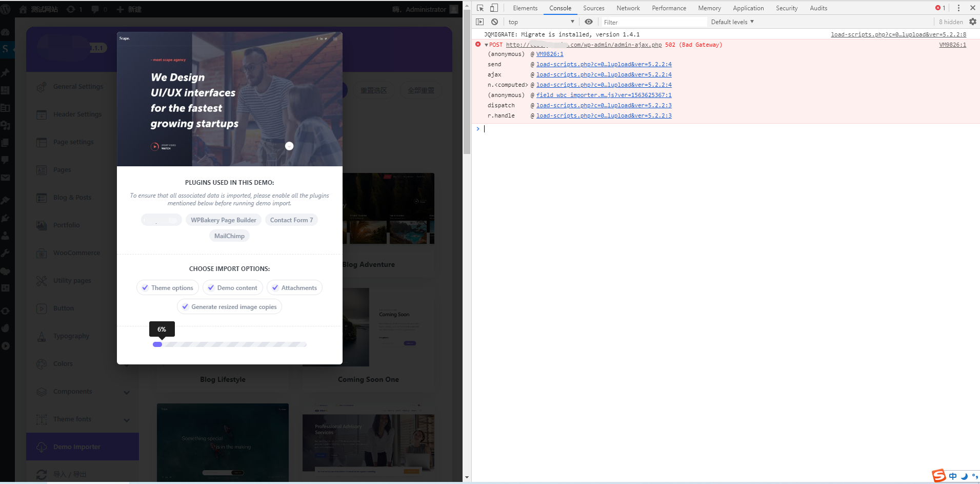This screenshot has height=484, width=980.
Task: Click play button in demo preview
Action: click(155, 146)
